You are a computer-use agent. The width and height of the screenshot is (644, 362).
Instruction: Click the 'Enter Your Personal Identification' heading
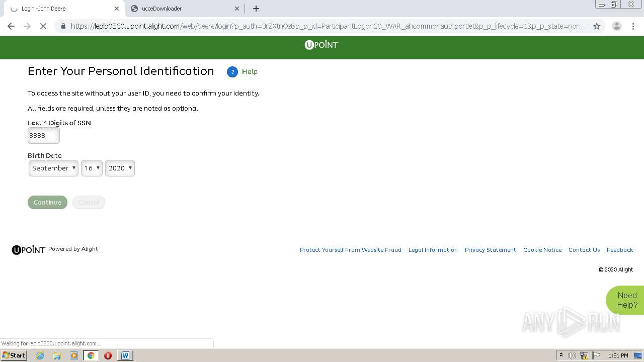(121, 71)
